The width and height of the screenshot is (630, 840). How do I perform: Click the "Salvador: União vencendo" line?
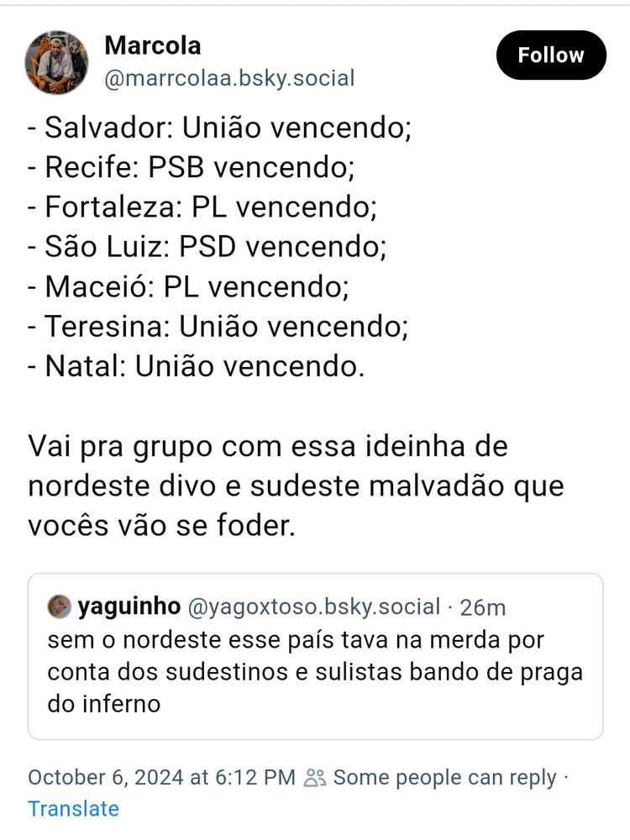[x=219, y=128]
